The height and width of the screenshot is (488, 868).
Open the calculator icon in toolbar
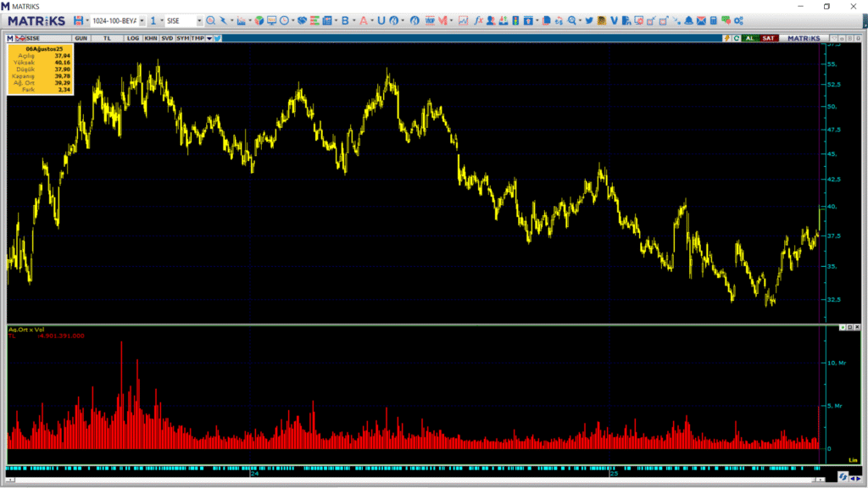click(714, 20)
